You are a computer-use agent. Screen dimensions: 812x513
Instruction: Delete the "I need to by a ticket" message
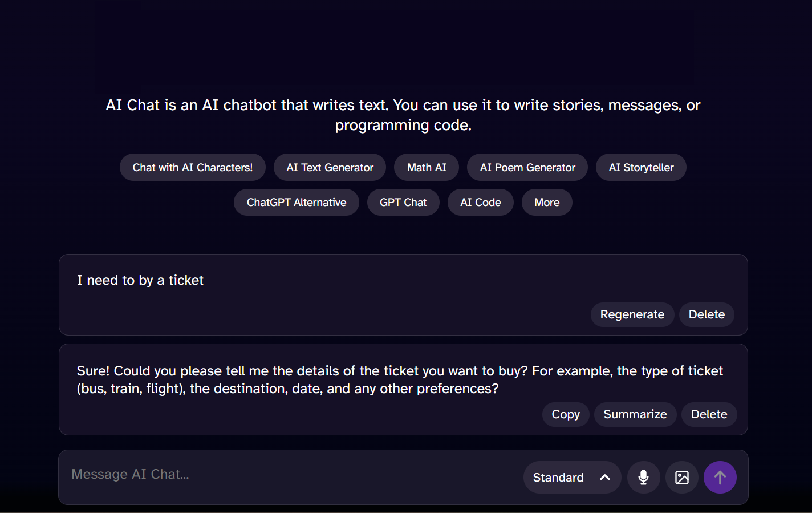click(707, 315)
